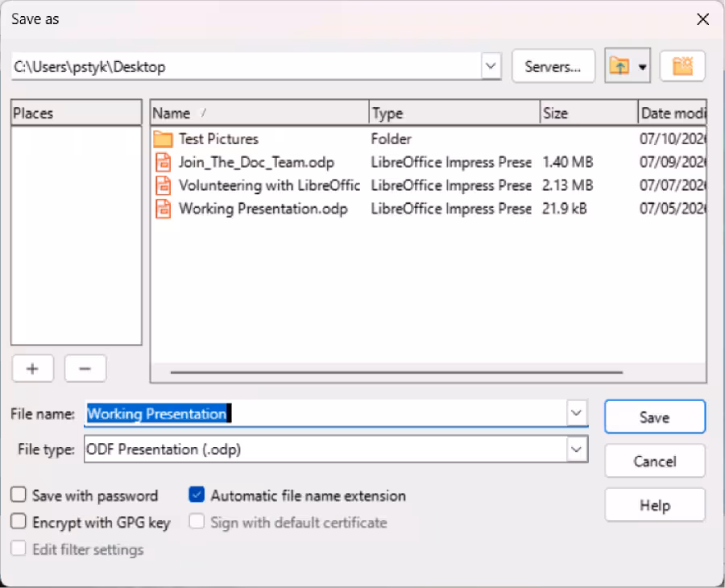Click the 2.13 MB size cell

pyautogui.click(x=567, y=185)
